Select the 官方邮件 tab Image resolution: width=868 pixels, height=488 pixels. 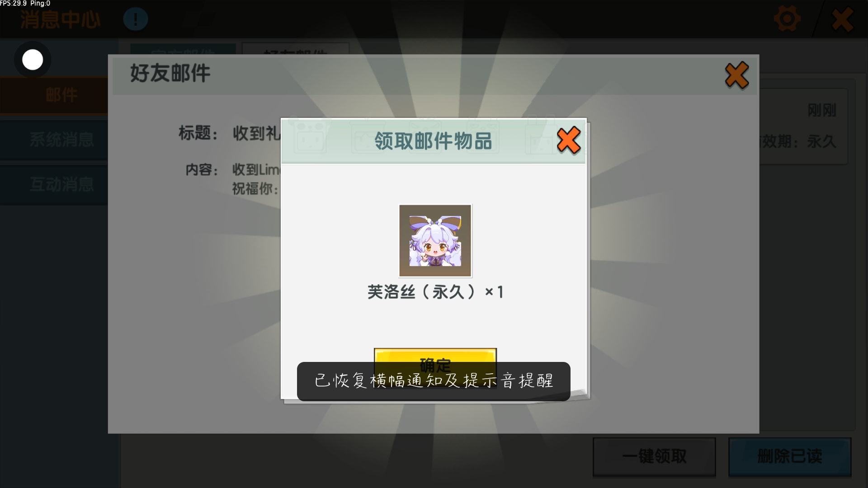coord(183,49)
